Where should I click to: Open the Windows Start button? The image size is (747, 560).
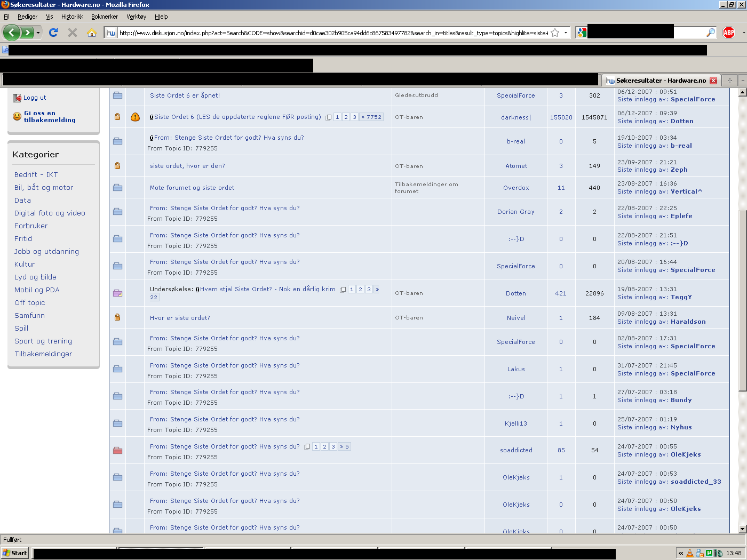[14, 553]
